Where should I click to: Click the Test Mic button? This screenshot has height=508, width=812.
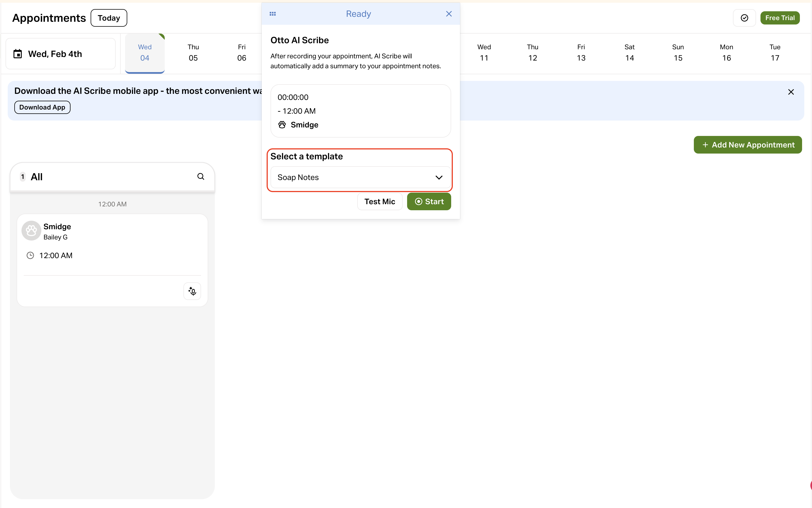click(379, 202)
